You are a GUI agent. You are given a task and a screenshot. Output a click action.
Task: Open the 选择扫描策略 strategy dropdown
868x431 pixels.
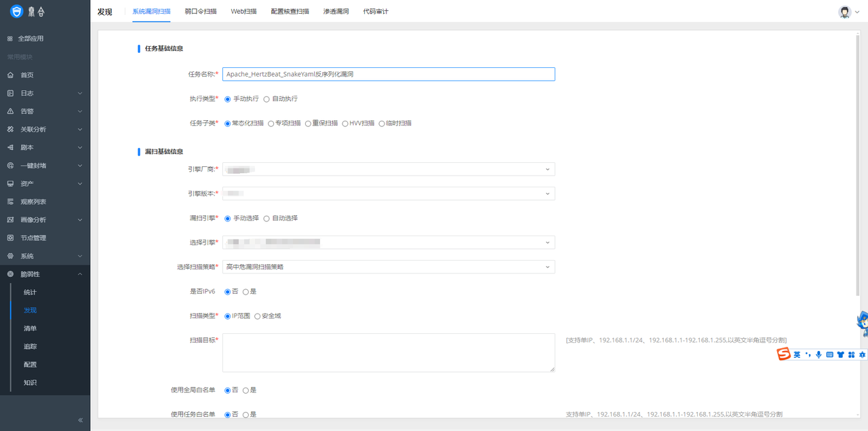tap(389, 266)
